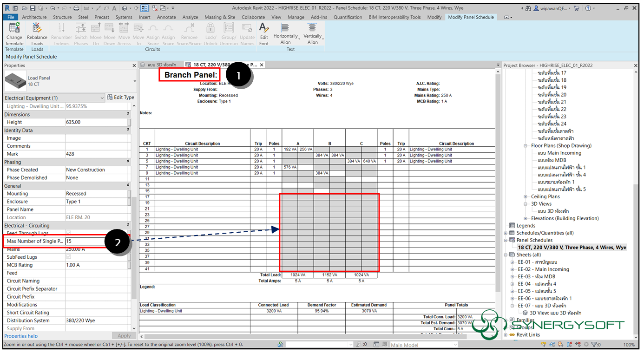Viewport: 644px width, 353px height.
Task: Toggle the SubFeed Lugs checkbox
Action: point(68,257)
